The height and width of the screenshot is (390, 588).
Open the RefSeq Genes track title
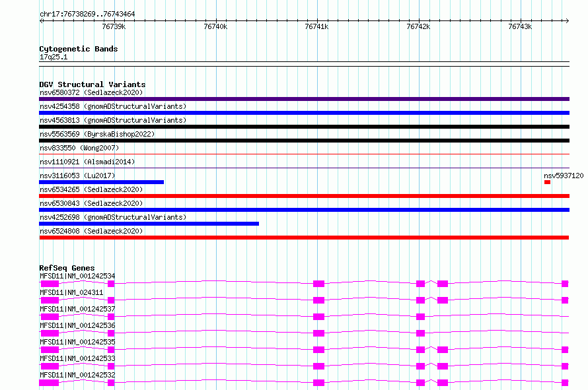pyautogui.click(x=67, y=268)
